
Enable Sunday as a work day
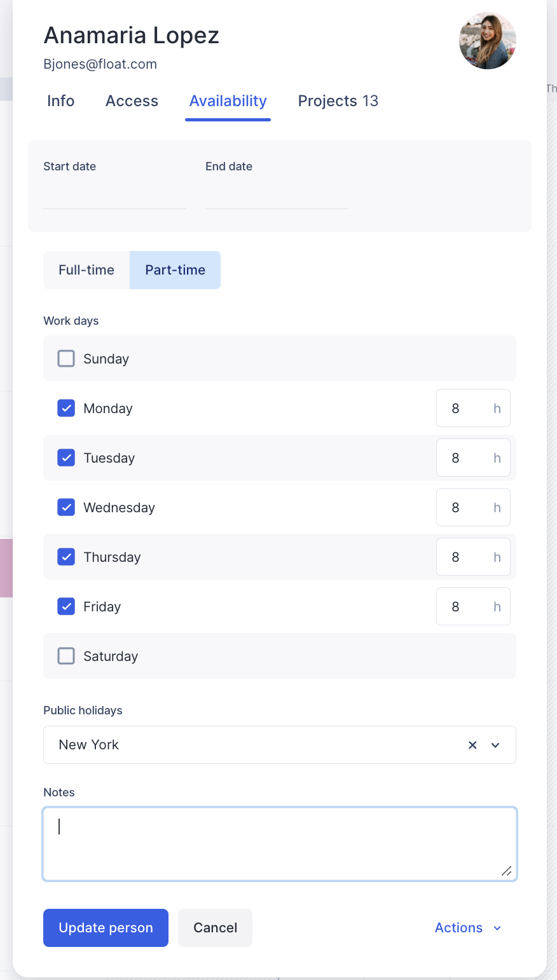click(x=66, y=358)
